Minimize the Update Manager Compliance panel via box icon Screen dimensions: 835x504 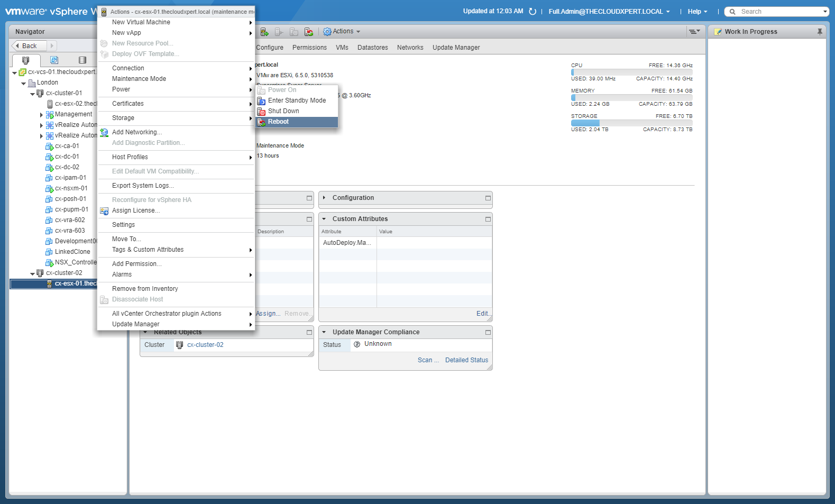(488, 332)
